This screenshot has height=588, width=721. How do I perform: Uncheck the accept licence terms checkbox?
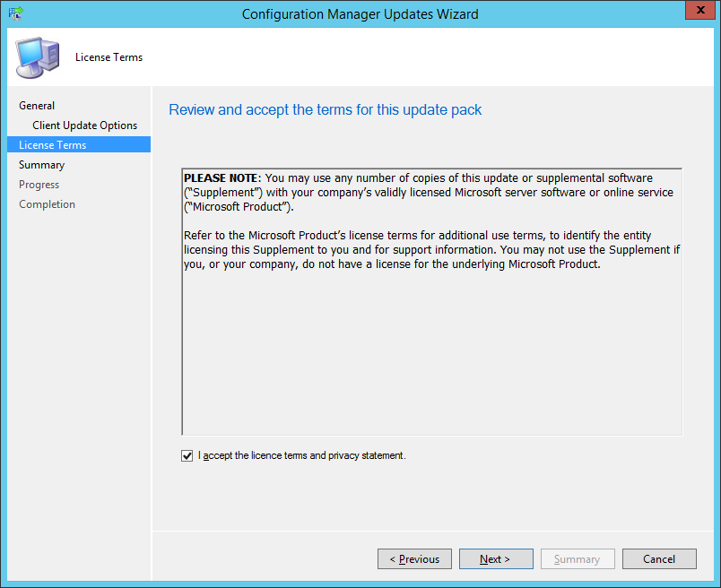point(187,455)
